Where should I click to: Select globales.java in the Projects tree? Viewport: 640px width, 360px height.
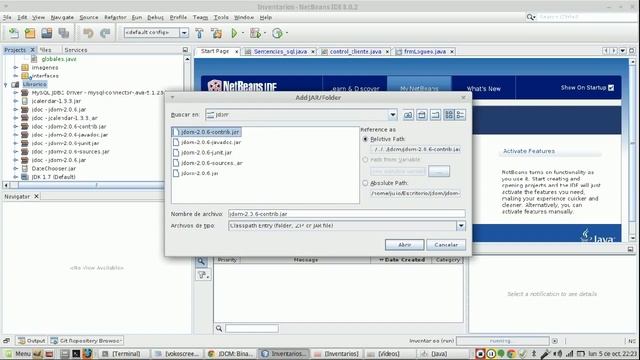[59, 59]
